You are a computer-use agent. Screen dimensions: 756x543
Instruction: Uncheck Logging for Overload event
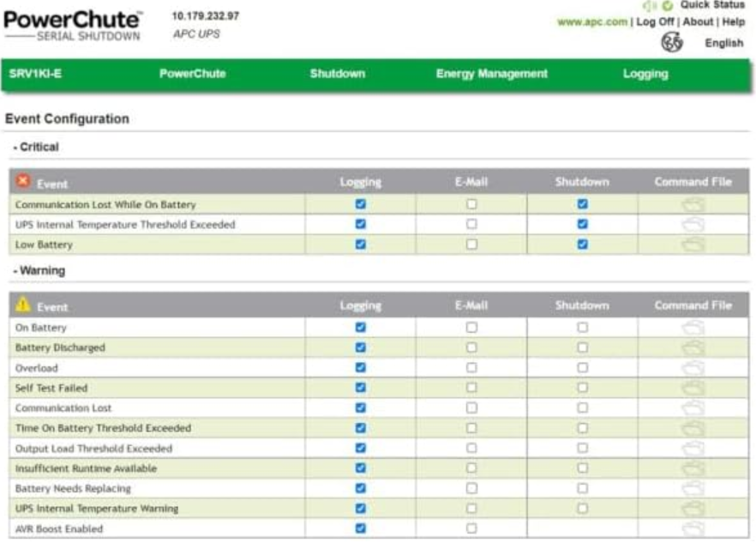pyautogui.click(x=361, y=367)
